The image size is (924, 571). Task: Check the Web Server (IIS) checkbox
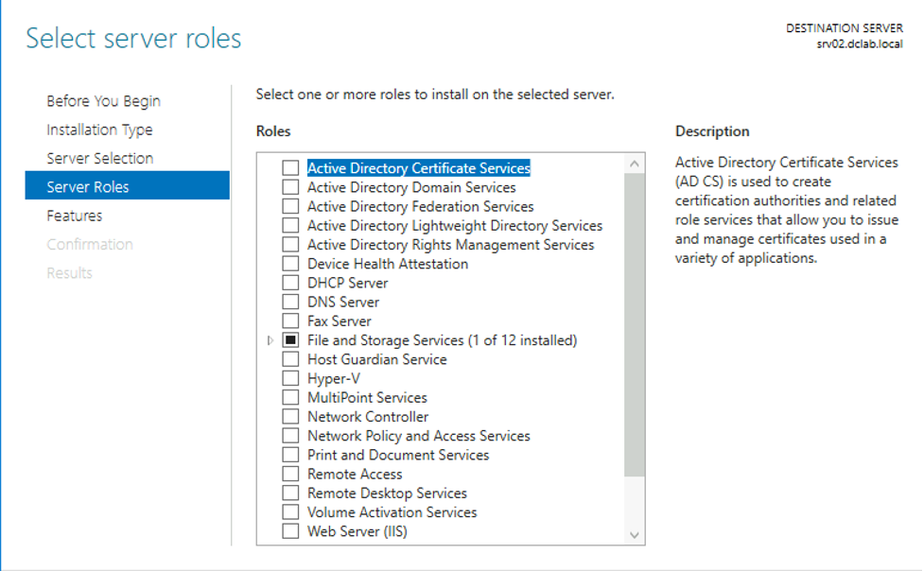290,531
